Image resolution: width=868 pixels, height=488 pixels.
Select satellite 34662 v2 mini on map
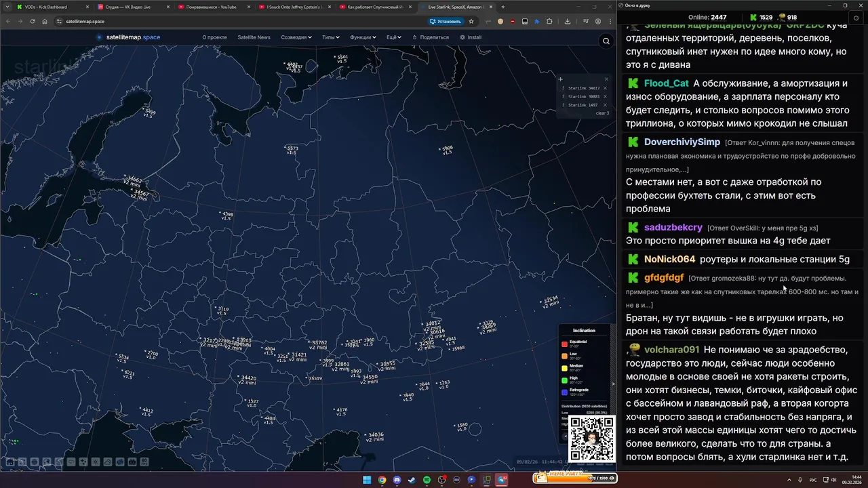pos(133,182)
